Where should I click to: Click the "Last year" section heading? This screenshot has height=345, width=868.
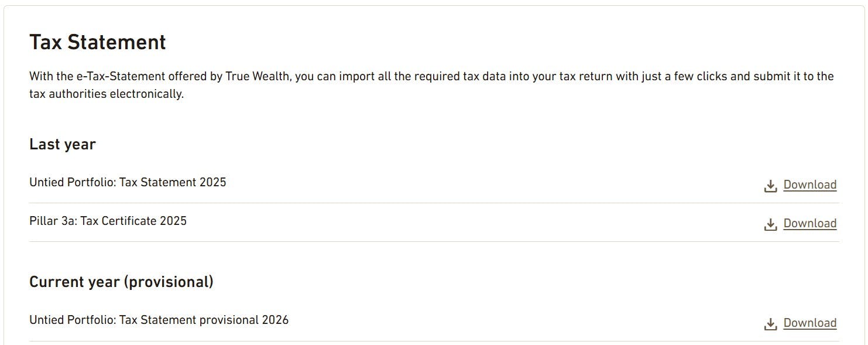(63, 144)
